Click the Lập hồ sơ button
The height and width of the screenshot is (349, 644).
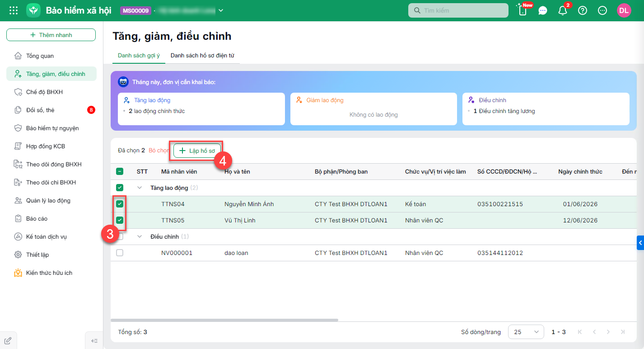[197, 151]
